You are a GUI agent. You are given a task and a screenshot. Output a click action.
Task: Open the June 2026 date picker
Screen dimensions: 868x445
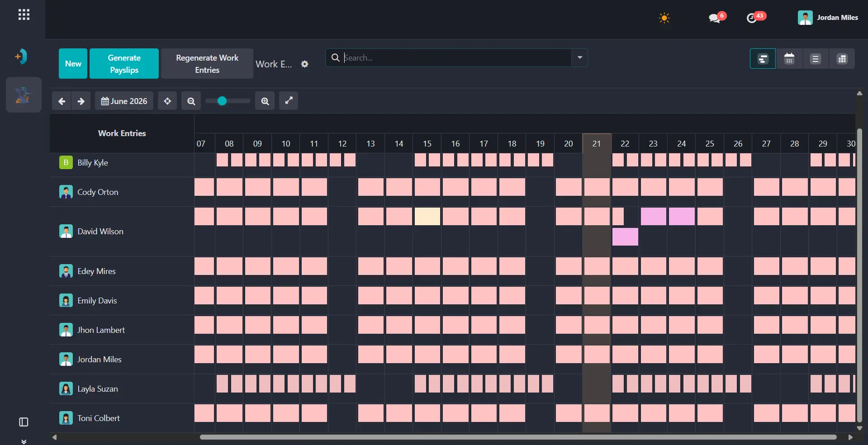[x=124, y=101]
